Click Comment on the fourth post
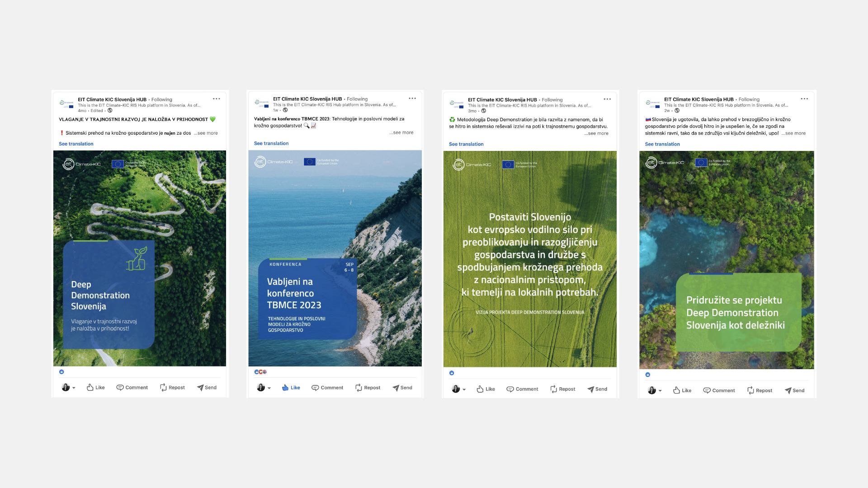This screenshot has width=868, height=488. pyautogui.click(x=719, y=390)
